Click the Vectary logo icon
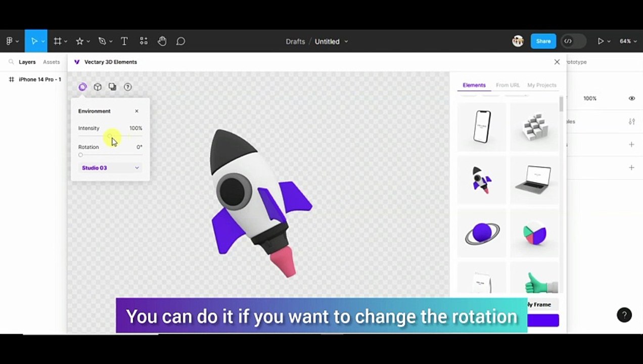643x364 pixels. pos(77,62)
